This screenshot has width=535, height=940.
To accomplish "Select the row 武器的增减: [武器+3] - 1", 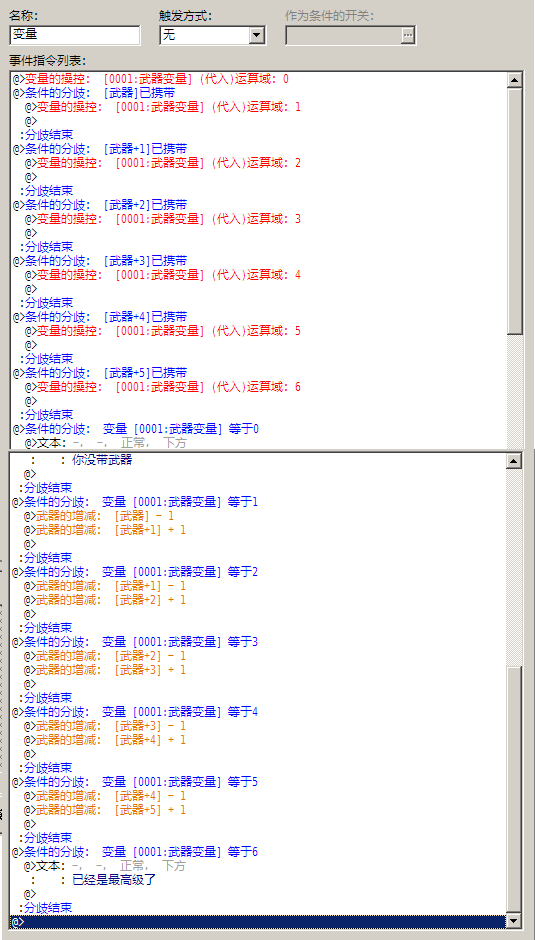I will [259, 726].
